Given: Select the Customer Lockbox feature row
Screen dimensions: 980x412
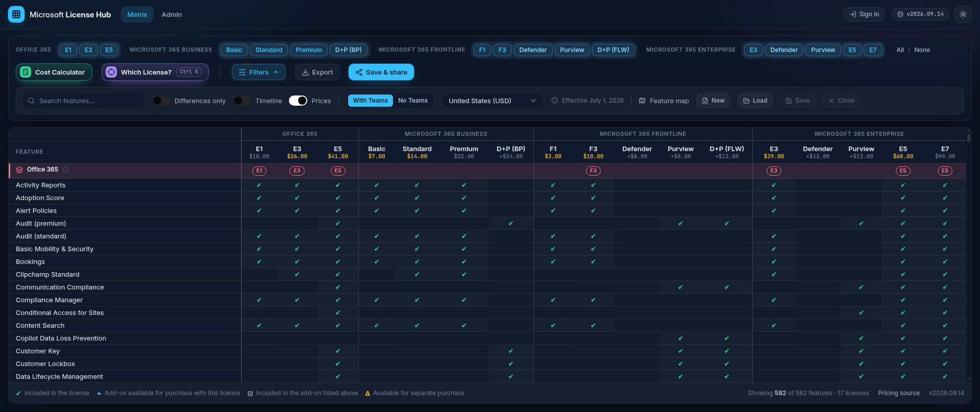Looking at the screenshot, I should (x=487, y=363).
